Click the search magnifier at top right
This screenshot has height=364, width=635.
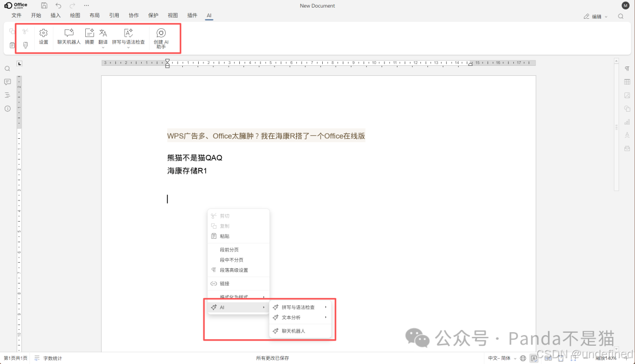(x=620, y=16)
